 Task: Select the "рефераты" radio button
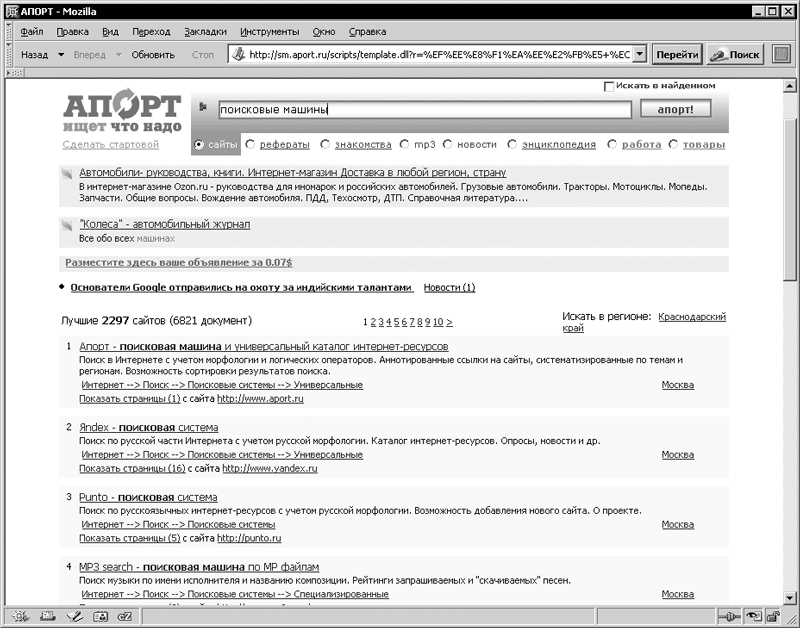click(249, 145)
